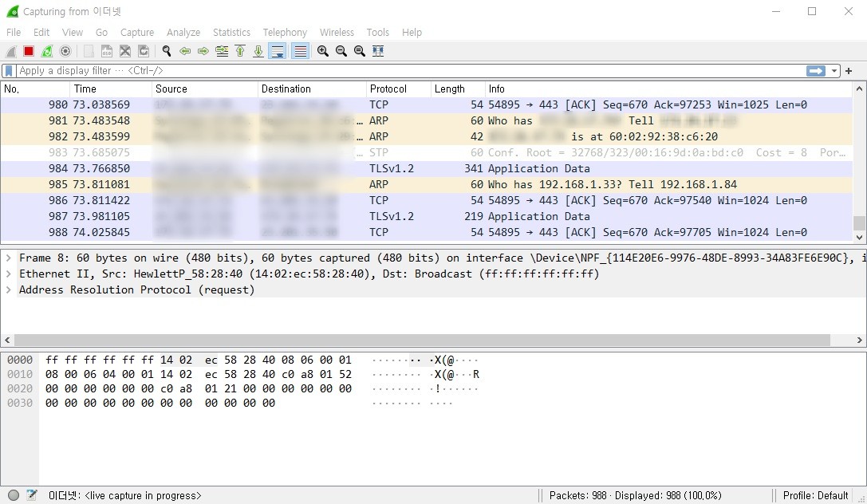Close this capture file icon
This screenshot has height=504, width=867.
125,51
